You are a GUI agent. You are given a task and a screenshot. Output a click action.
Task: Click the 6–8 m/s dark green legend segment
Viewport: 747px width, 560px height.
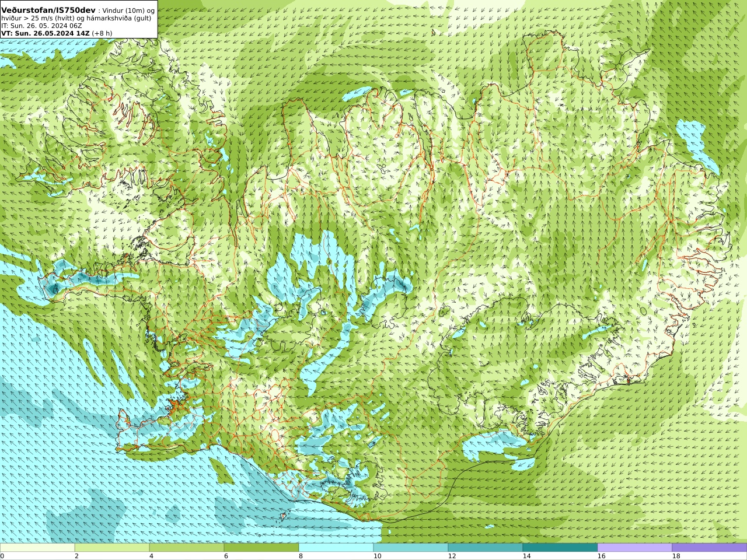pyautogui.click(x=261, y=548)
